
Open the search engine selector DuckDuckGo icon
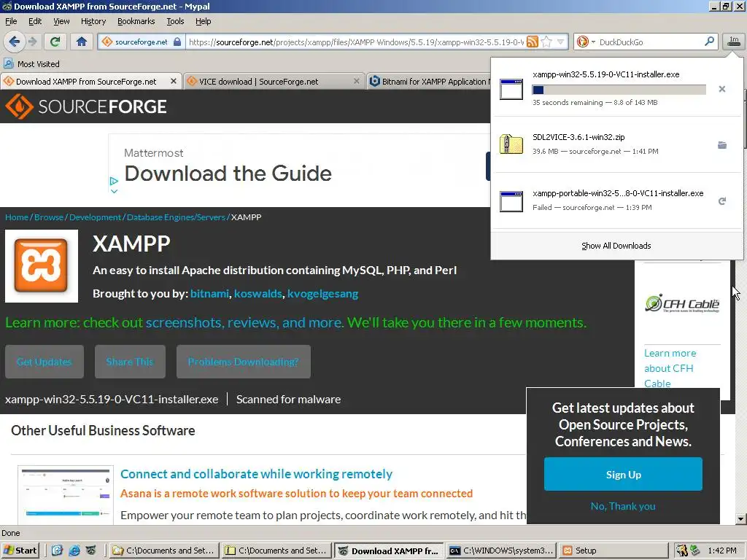[x=583, y=42]
